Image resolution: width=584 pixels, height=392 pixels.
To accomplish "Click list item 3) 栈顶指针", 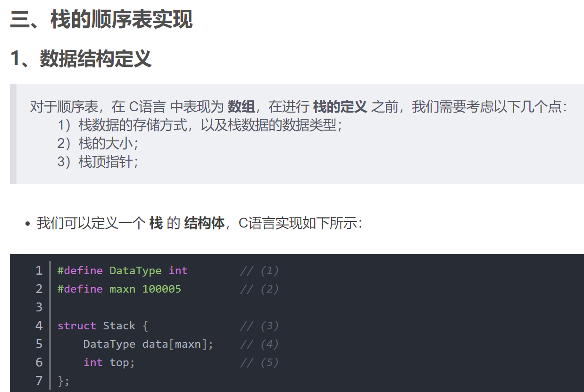I will pos(98,162).
